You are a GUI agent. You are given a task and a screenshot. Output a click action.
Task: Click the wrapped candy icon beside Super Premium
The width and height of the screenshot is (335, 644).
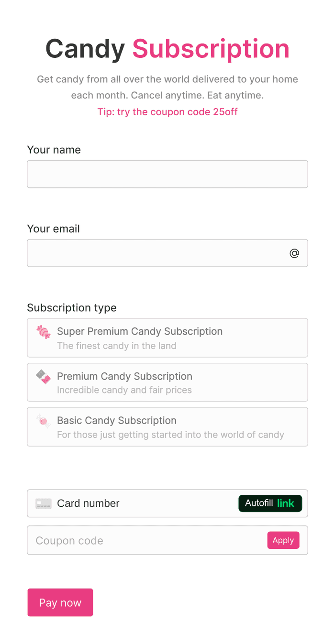tap(44, 332)
